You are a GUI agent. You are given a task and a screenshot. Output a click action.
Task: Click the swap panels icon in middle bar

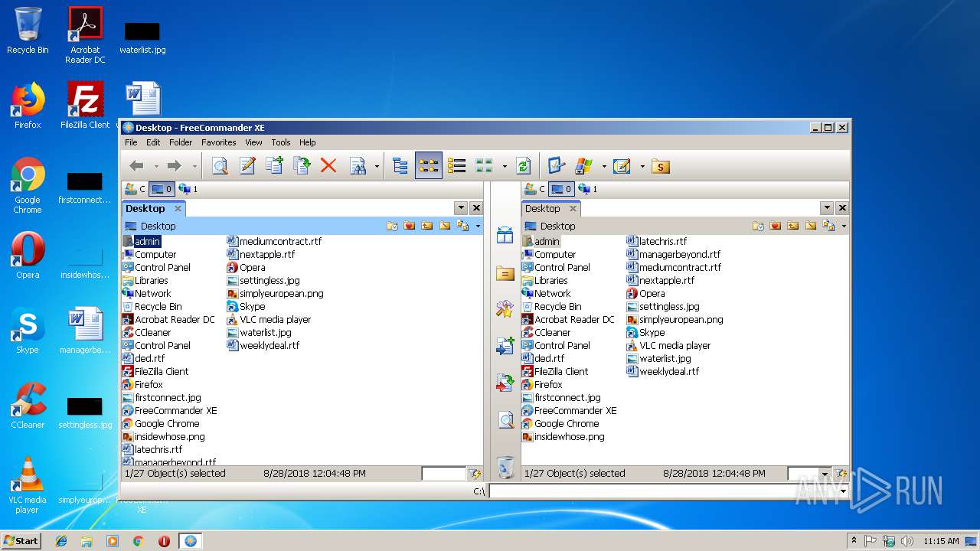pyautogui.click(x=505, y=235)
